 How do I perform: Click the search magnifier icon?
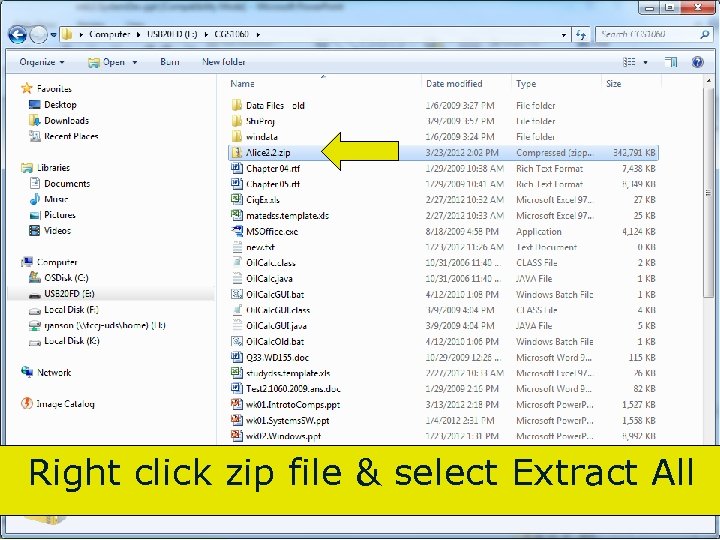[705, 34]
